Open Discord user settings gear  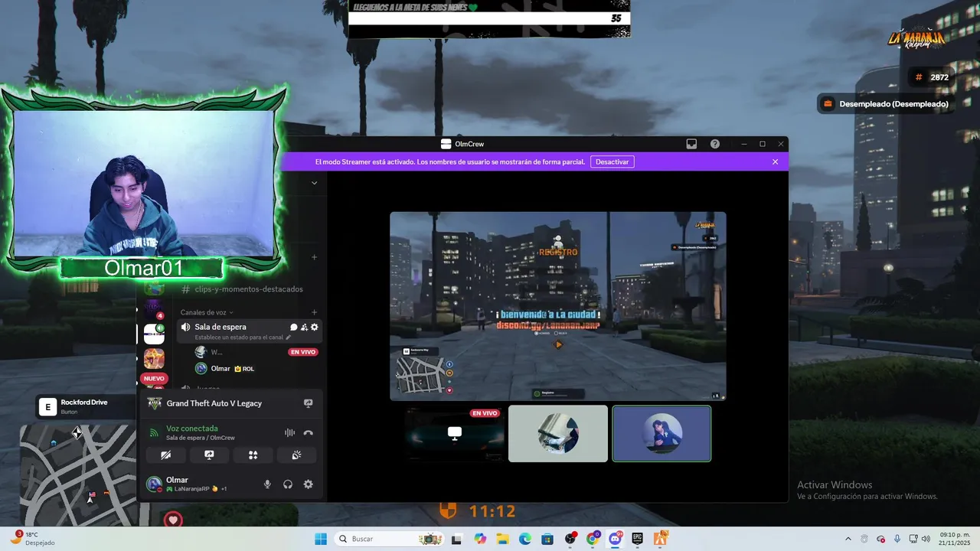[x=308, y=484]
